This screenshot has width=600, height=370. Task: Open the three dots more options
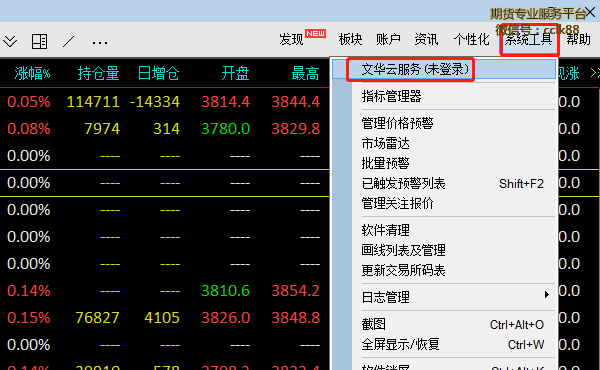coord(100,42)
